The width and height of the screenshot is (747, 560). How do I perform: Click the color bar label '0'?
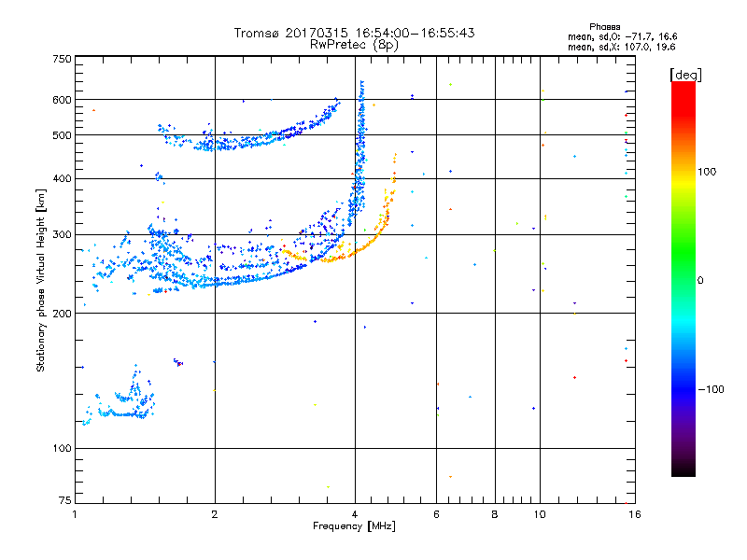(700, 281)
